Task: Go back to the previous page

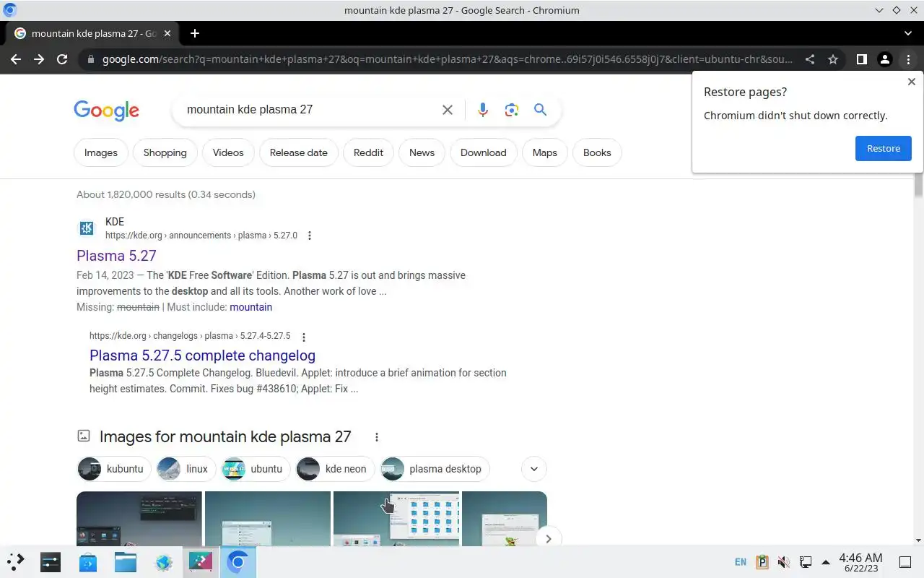Action: click(16, 59)
